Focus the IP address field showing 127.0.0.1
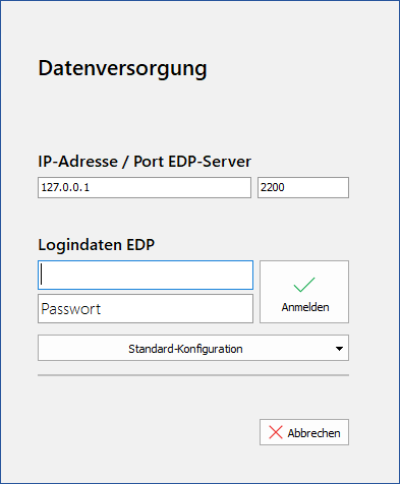400x484 pixels. coord(144,187)
